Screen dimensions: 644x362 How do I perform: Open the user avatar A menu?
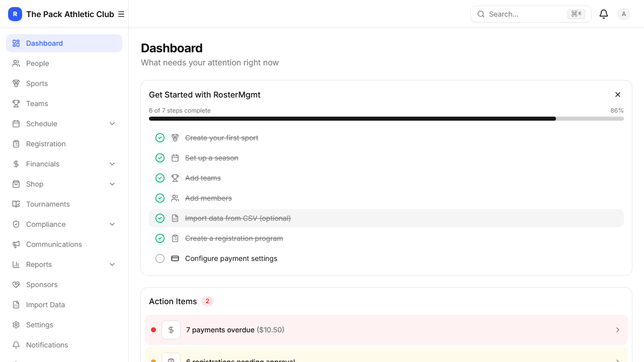(624, 14)
